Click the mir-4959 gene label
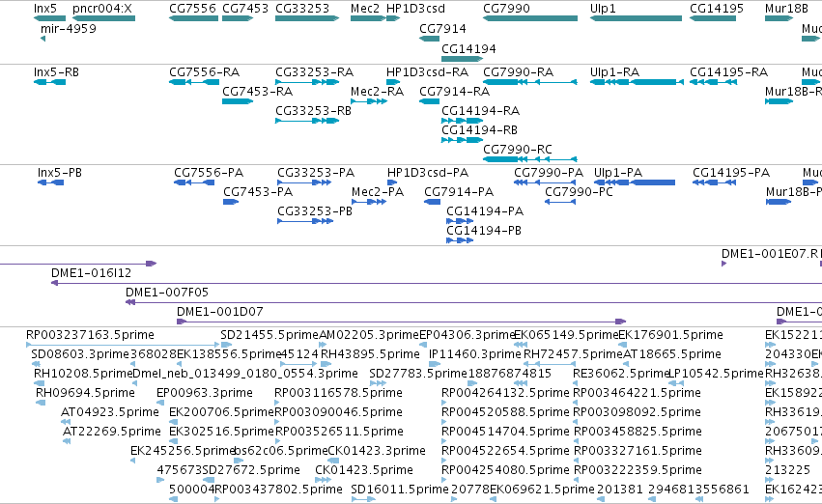 tap(69, 28)
